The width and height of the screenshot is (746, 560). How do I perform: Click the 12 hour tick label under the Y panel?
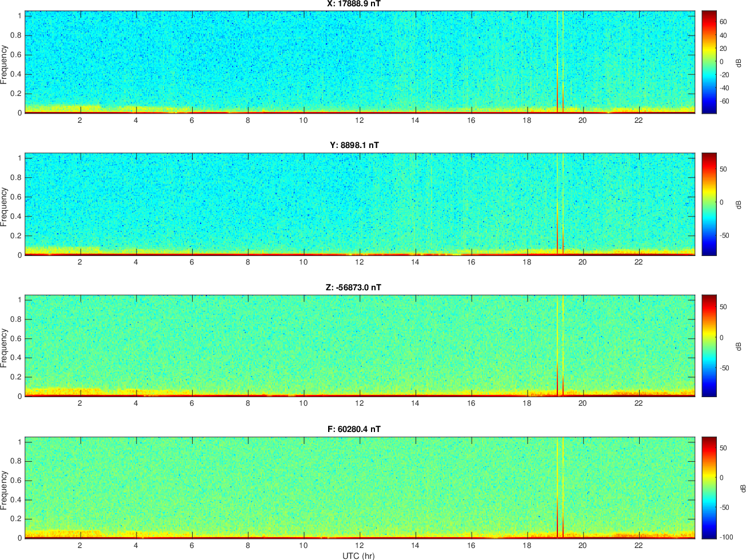[x=359, y=262]
